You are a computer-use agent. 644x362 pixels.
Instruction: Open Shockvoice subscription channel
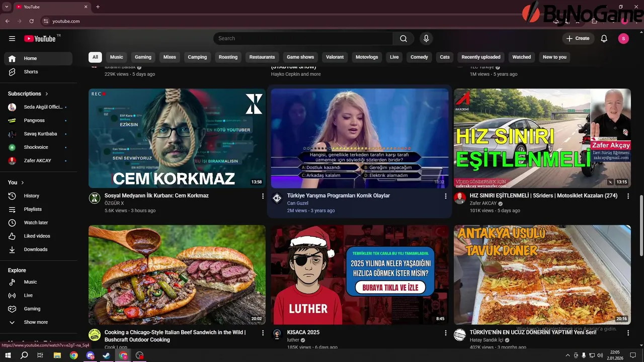38,147
